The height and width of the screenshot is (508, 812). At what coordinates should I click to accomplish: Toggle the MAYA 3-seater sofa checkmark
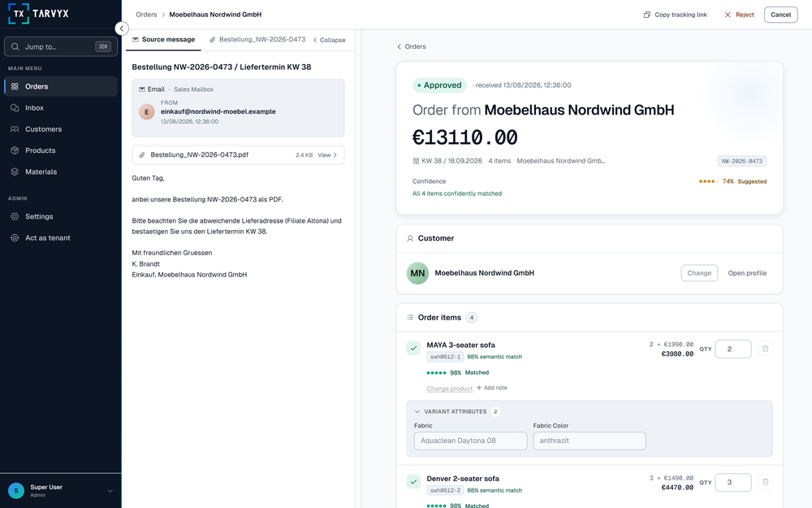(x=413, y=349)
